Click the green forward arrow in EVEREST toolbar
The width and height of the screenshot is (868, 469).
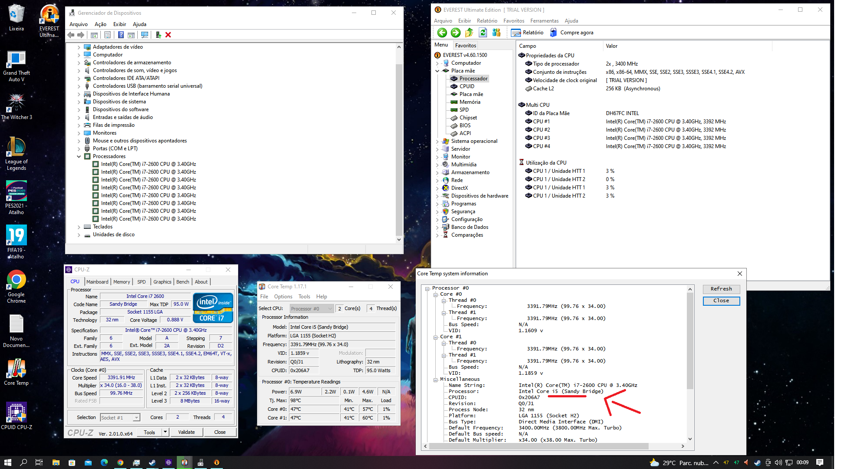pyautogui.click(x=455, y=33)
